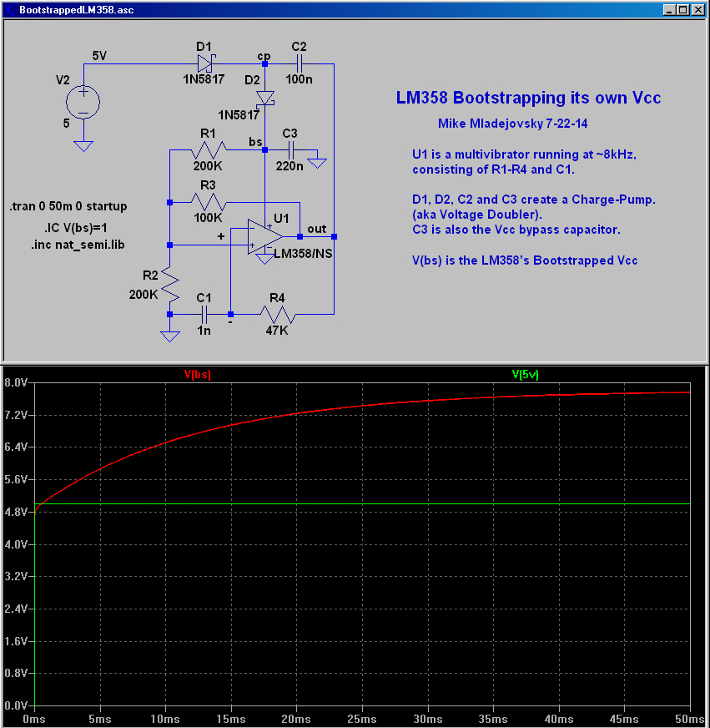
Task: Click the ground symbol under V2
Action: click(83, 146)
